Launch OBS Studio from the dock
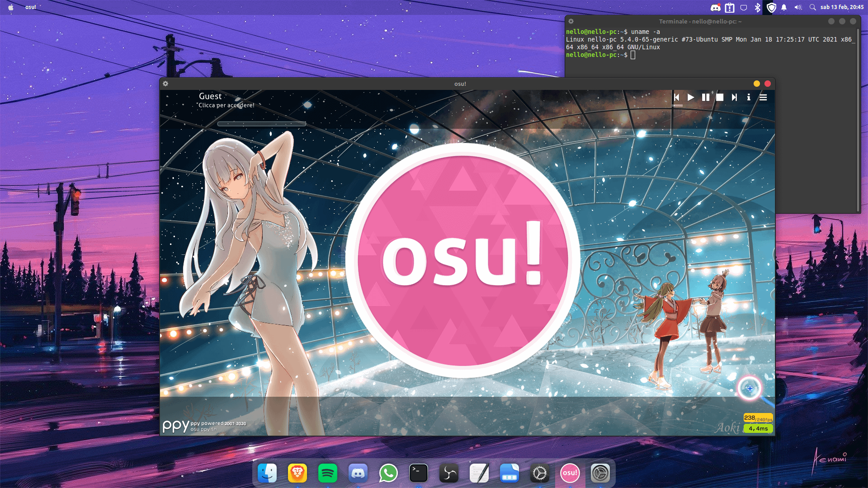The width and height of the screenshot is (868, 488). 449,473
